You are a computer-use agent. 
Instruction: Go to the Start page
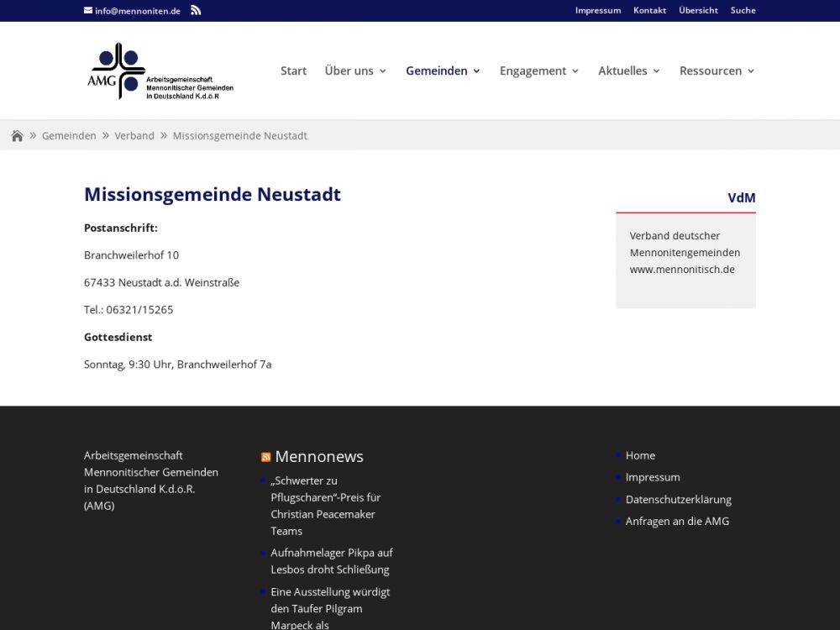(293, 71)
